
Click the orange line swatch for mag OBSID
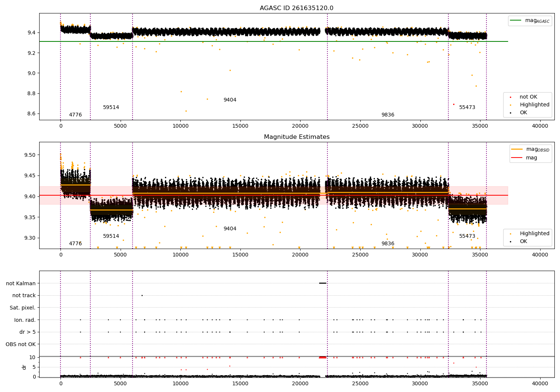(517, 149)
